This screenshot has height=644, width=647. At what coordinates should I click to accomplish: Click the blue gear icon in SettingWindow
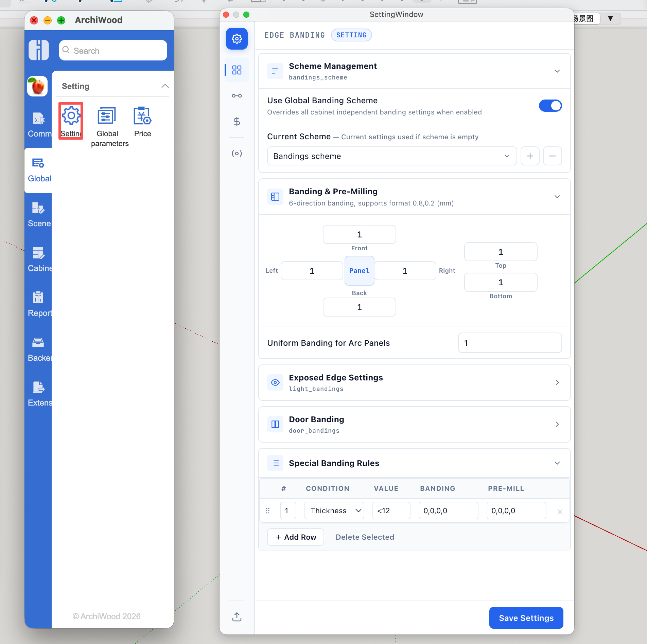(x=237, y=39)
